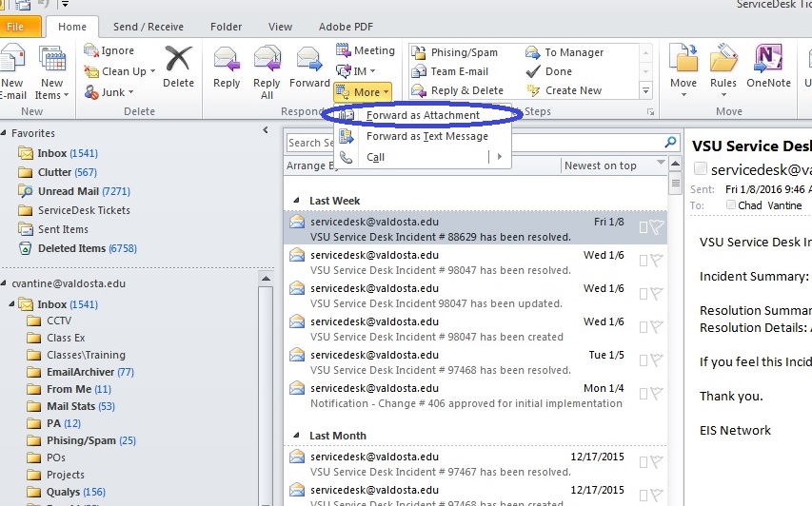812x506 pixels.
Task: Click the Search mailbox input field
Action: [482, 143]
